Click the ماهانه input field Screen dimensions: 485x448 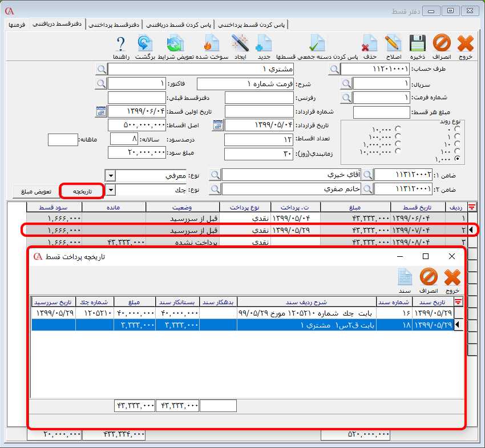[63, 139]
